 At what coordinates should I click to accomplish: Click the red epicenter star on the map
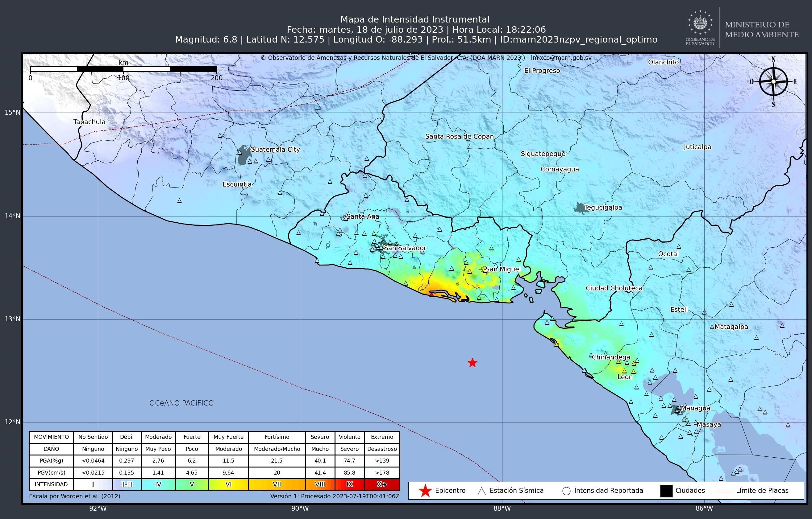point(473,363)
